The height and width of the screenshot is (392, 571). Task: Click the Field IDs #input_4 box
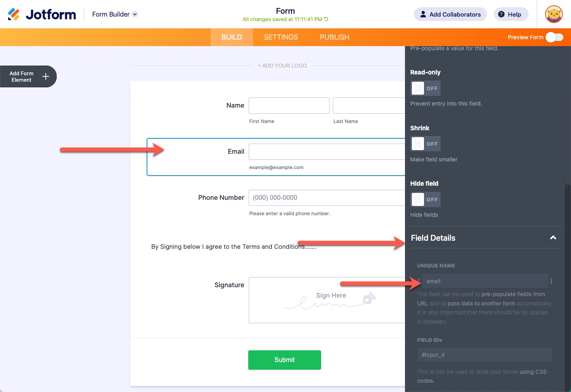pos(485,355)
